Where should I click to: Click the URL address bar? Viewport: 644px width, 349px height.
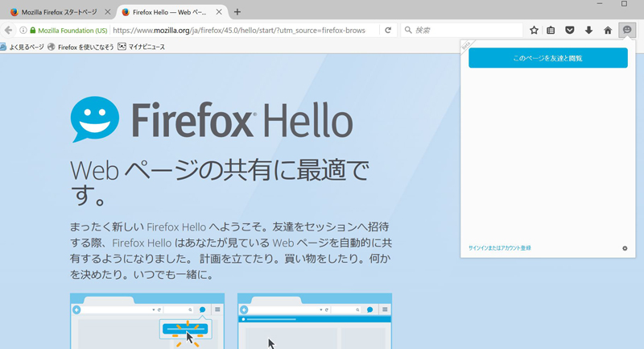[239, 30]
